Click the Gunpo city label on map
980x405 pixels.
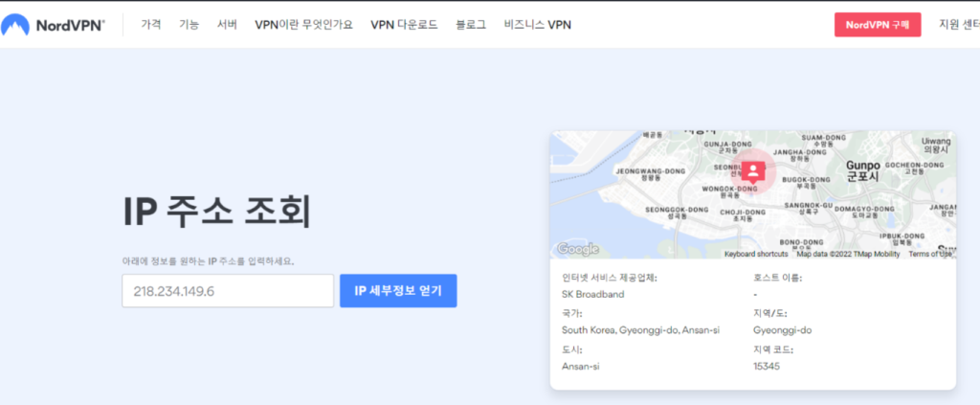point(863,170)
